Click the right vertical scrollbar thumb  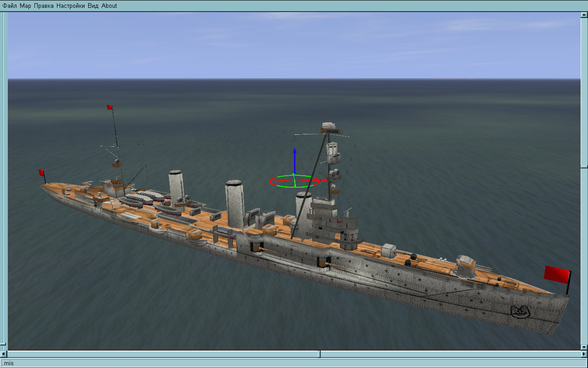pyautogui.click(x=584, y=166)
